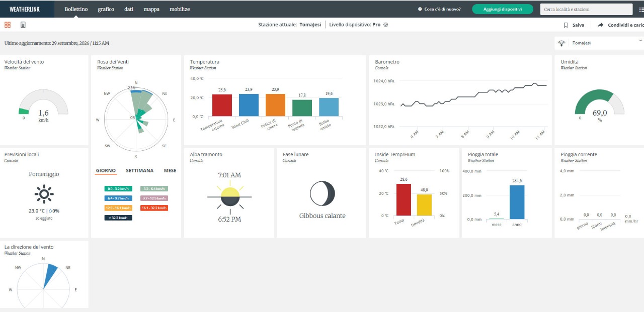Click the gear icon beside Livello dispositivo Pro
This screenshot has height=312, width=644.
(x=386, y=25)
